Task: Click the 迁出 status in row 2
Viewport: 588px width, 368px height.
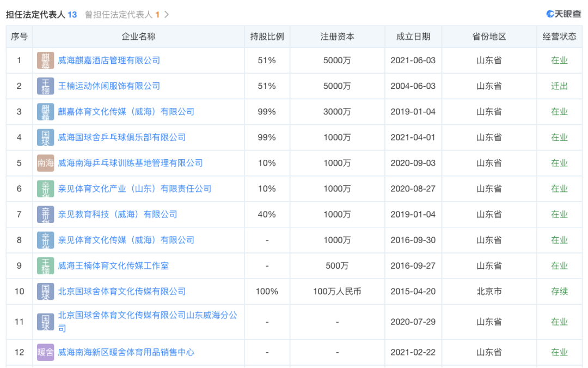Action: pos(559,86)
